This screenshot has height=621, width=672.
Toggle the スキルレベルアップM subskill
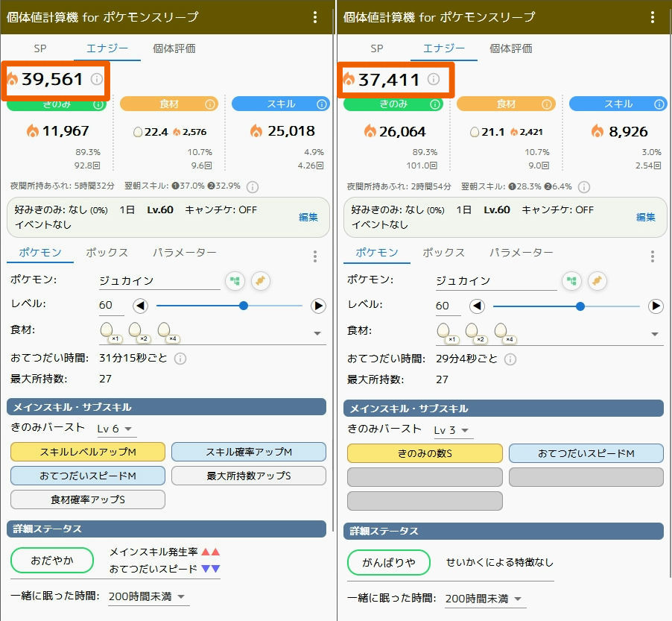88,452
